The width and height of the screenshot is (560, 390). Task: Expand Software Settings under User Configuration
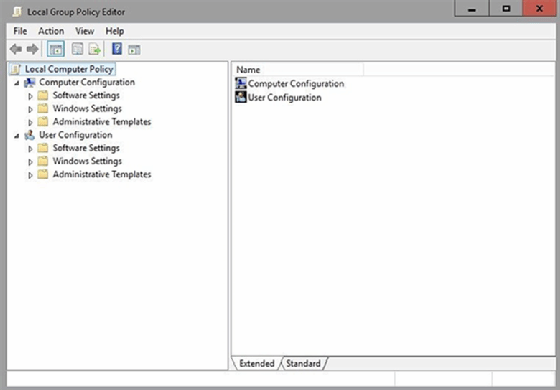[x=30, y=149]
